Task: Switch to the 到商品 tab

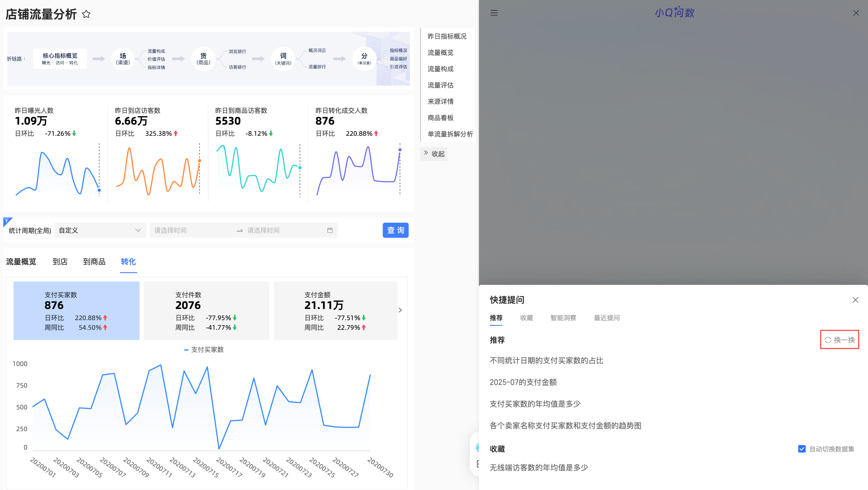Action: (x=94, y=262)
